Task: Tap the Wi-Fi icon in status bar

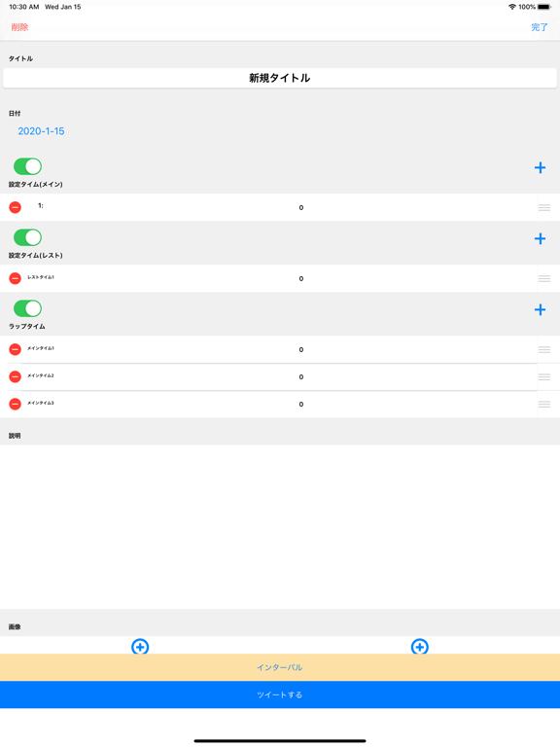Action: tap(512, 7)
